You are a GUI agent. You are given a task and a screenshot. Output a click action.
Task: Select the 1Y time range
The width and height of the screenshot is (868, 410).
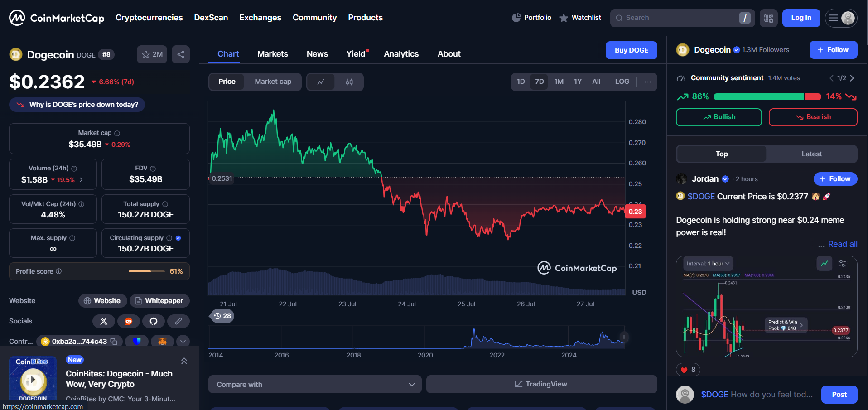pyautogui.click(x=578, y=82)
